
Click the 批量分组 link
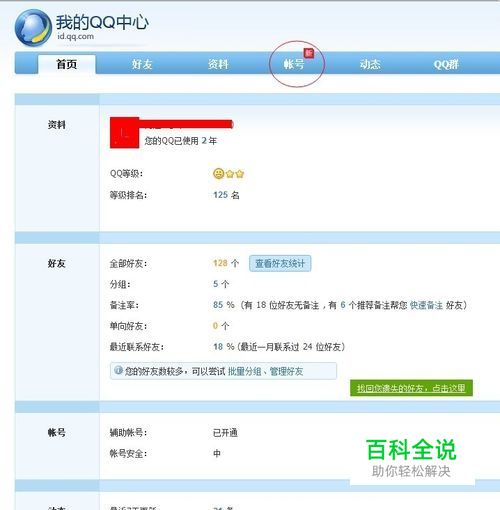[244, 371]
